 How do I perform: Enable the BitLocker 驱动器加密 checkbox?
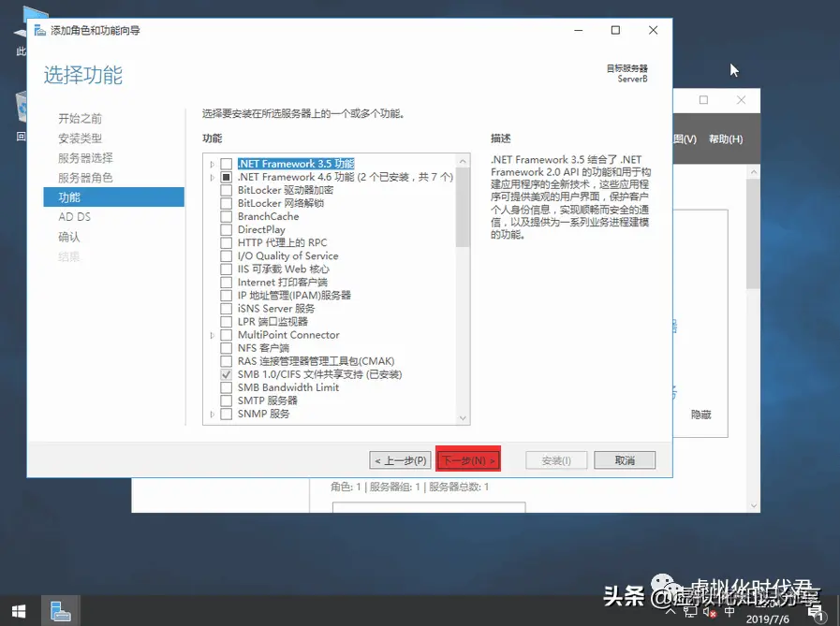(x=225, y=190)
